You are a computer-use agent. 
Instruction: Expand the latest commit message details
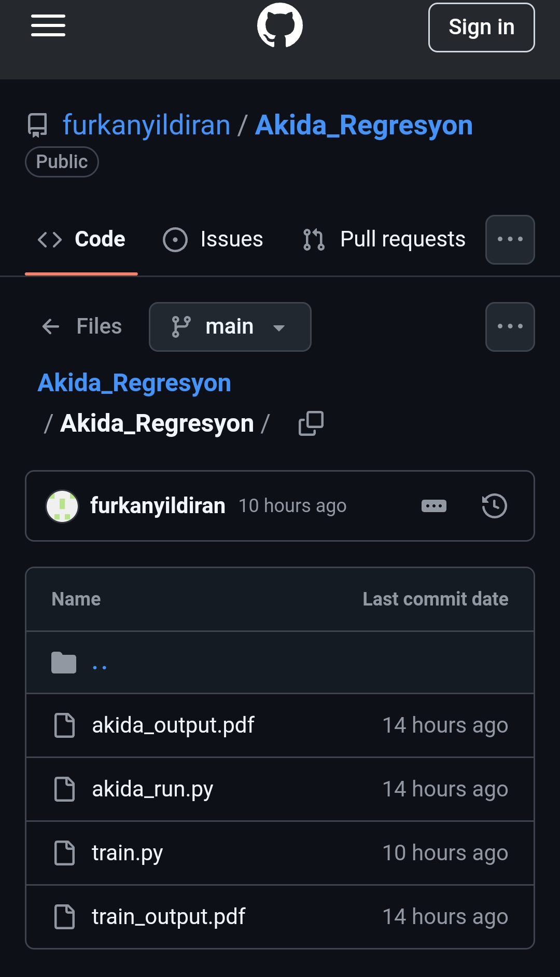click(x=434, y=506)
